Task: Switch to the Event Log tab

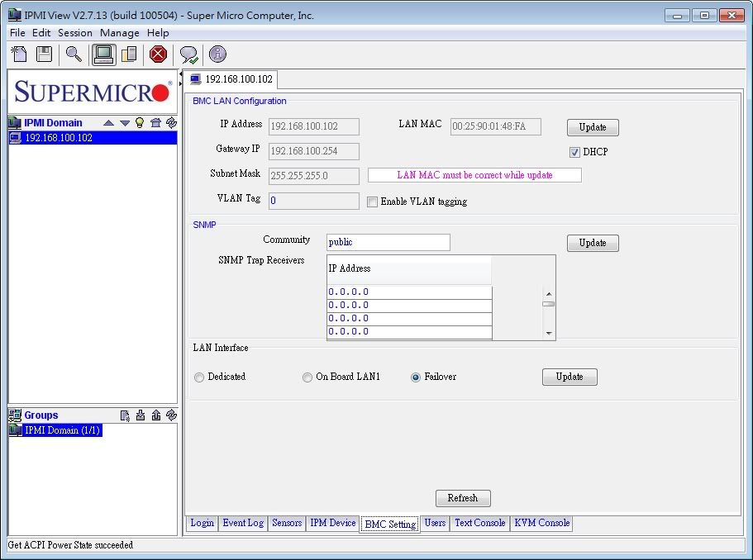Action: click(243, 523)
